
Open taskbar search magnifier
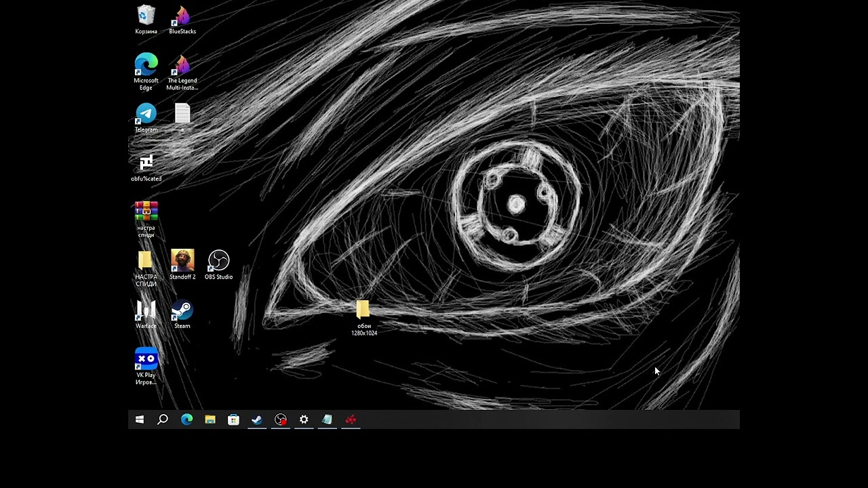[163, 420]
